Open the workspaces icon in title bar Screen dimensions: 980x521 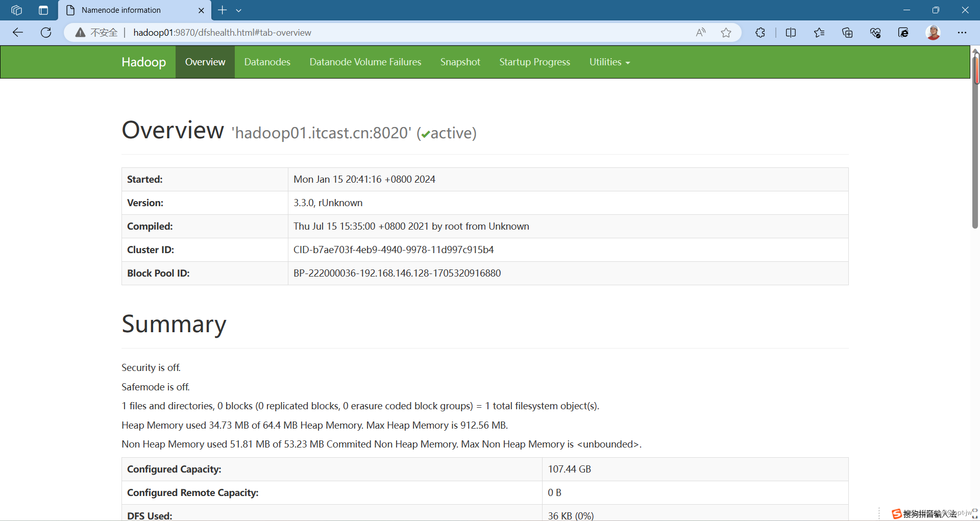pos(16,10)
